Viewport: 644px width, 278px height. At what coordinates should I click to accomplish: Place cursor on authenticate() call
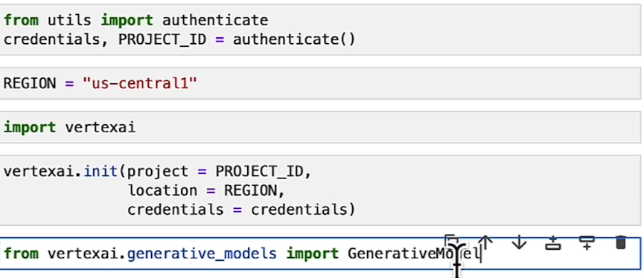tap(293, 39)
